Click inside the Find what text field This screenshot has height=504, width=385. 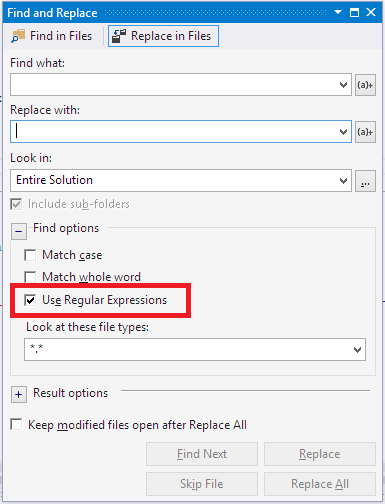[x=173, y=85]
